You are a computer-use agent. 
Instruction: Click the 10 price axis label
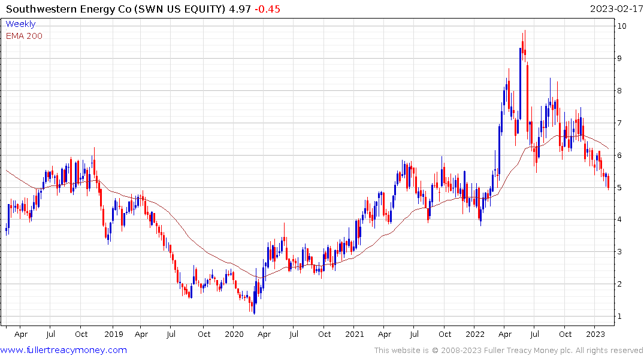[622, 26]
